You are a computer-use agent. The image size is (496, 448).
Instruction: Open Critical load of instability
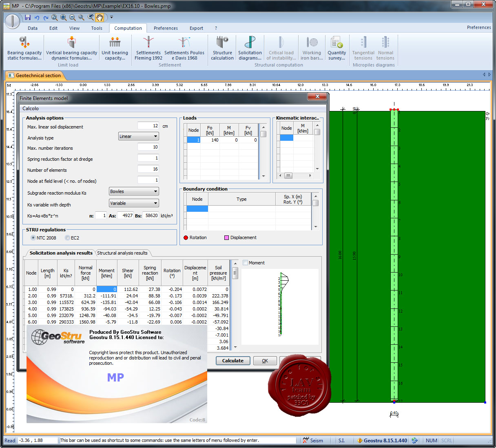pyautogui.click(x=281, y=49)
